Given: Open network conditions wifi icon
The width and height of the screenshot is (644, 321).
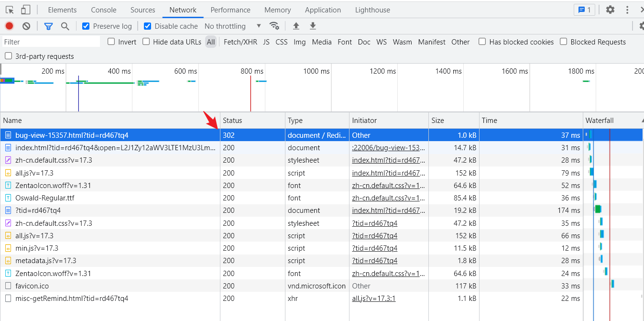Looking at the screenshot, I should click(x=274, y=26).
